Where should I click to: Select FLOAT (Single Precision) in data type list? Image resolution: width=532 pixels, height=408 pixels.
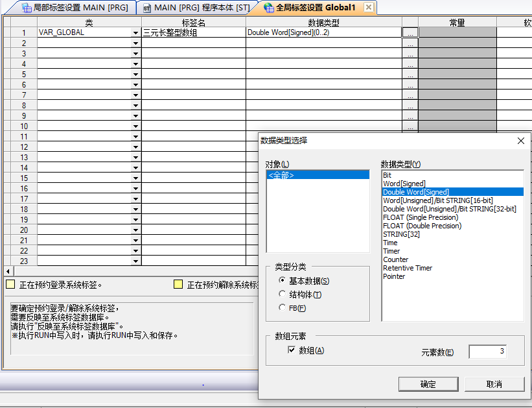421,217
